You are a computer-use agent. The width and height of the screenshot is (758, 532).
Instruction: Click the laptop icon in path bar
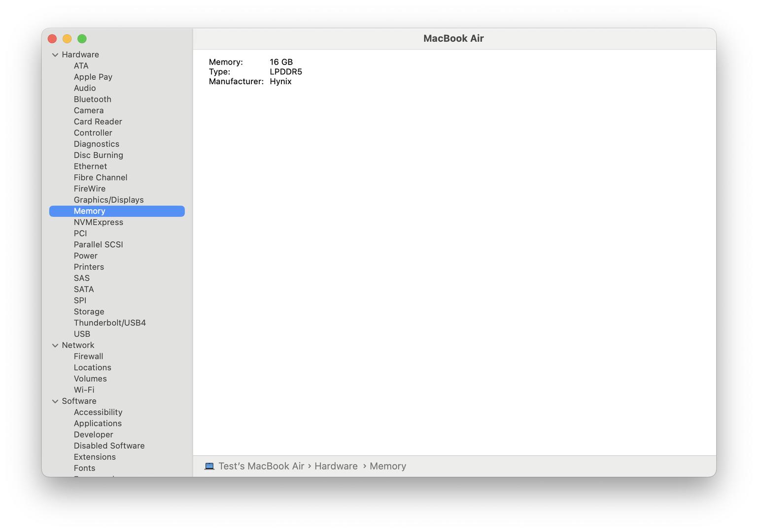pyautogui.click(x=209, y=466)
